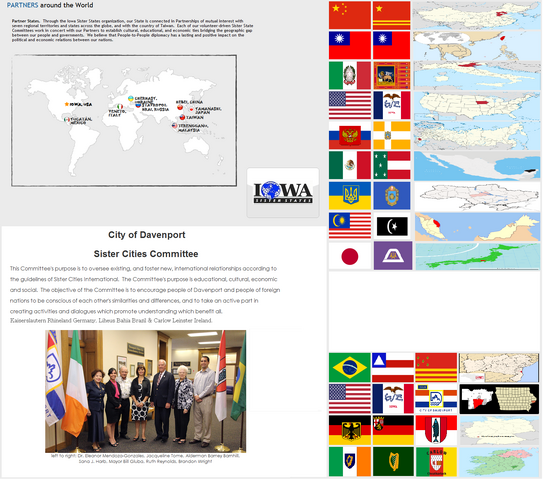Screen dimensions: 543x479
Task: Click the purple Yamanashi prefecture flag
Action: pos(393,256)
